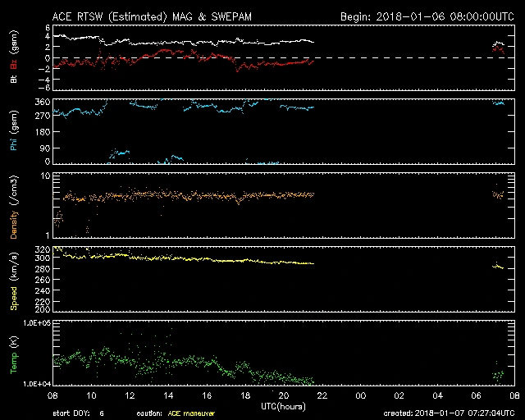The width and height of the screenshot is (525, 420).
Task: Click the yellow ACE maneuver caution text
Action: [191, 413]
